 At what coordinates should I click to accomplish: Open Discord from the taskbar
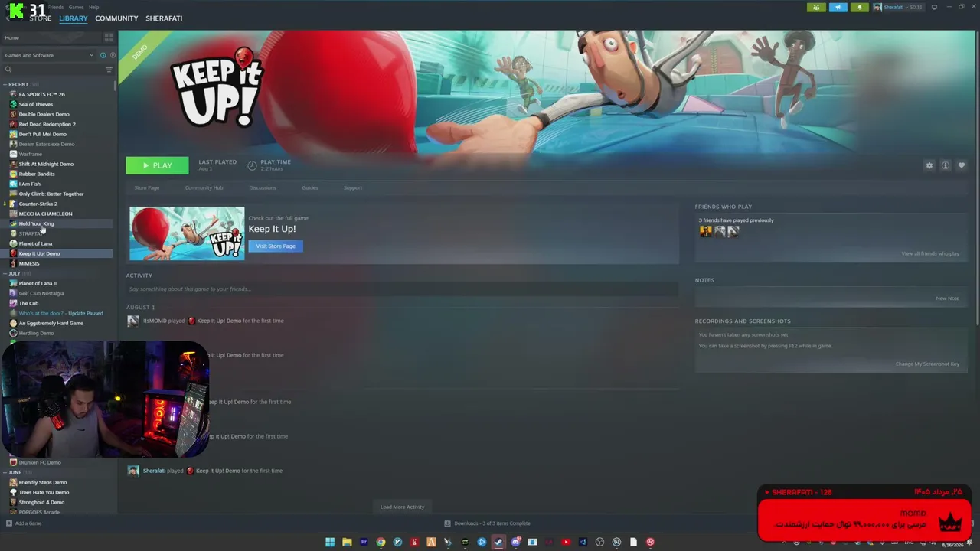pyautogui.click(x=515, y=542)
